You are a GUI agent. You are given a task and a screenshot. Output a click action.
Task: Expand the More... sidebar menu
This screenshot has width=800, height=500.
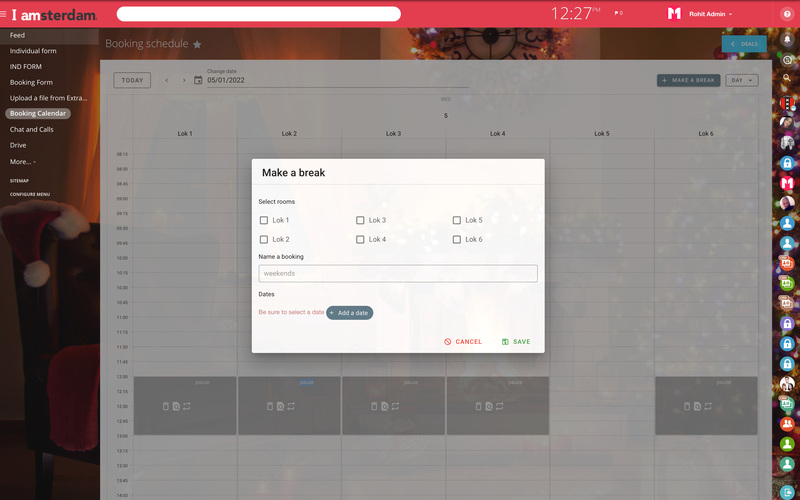click(22, 161)
